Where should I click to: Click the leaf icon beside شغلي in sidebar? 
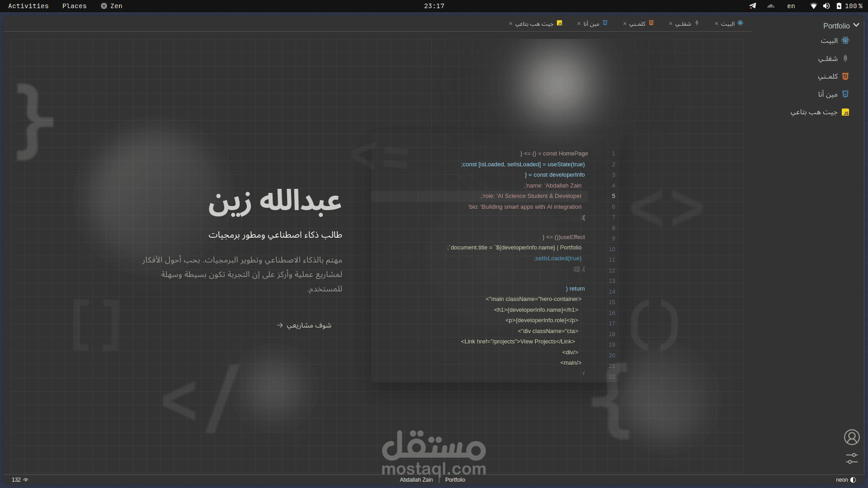point(845,58)
